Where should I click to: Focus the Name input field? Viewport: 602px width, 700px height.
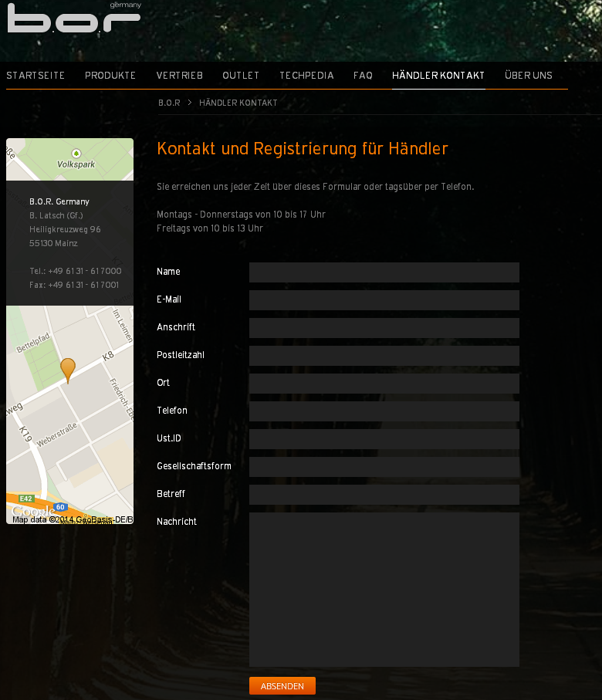point(384,272)
